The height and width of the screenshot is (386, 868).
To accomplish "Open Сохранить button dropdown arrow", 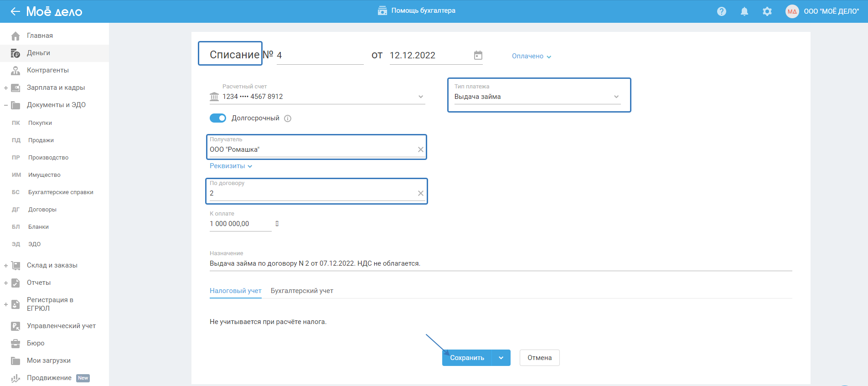I will (501, 358).
